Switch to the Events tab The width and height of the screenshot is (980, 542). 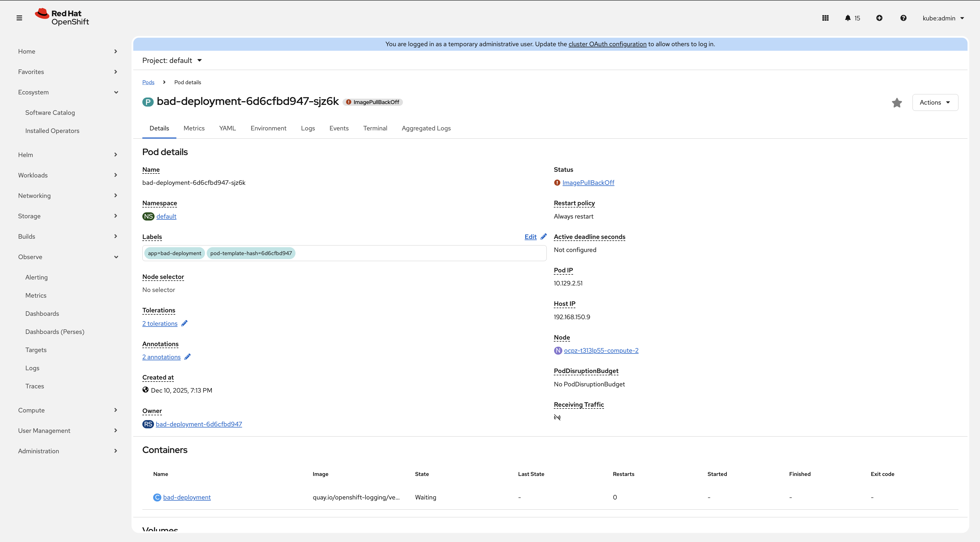pos(339,128)
